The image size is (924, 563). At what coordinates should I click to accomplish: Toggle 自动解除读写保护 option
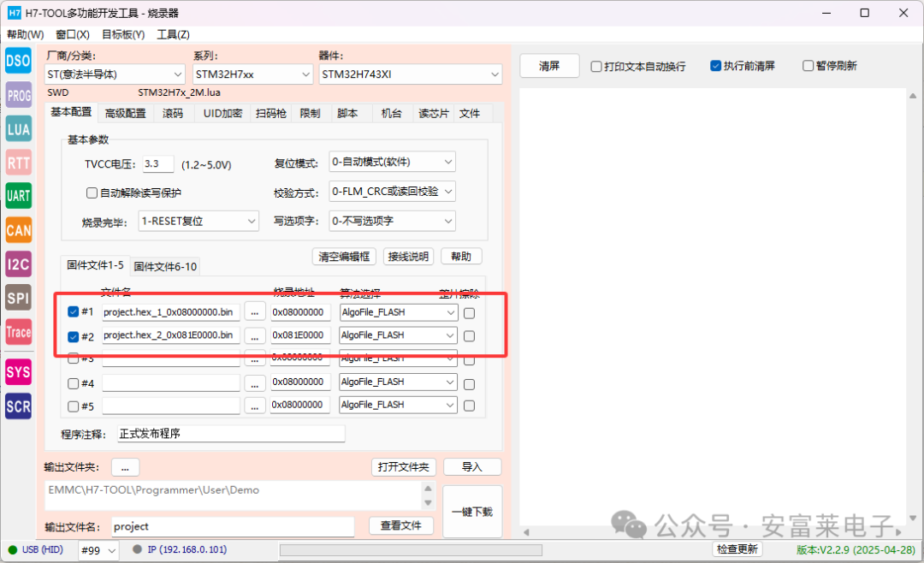pos(92,193)
